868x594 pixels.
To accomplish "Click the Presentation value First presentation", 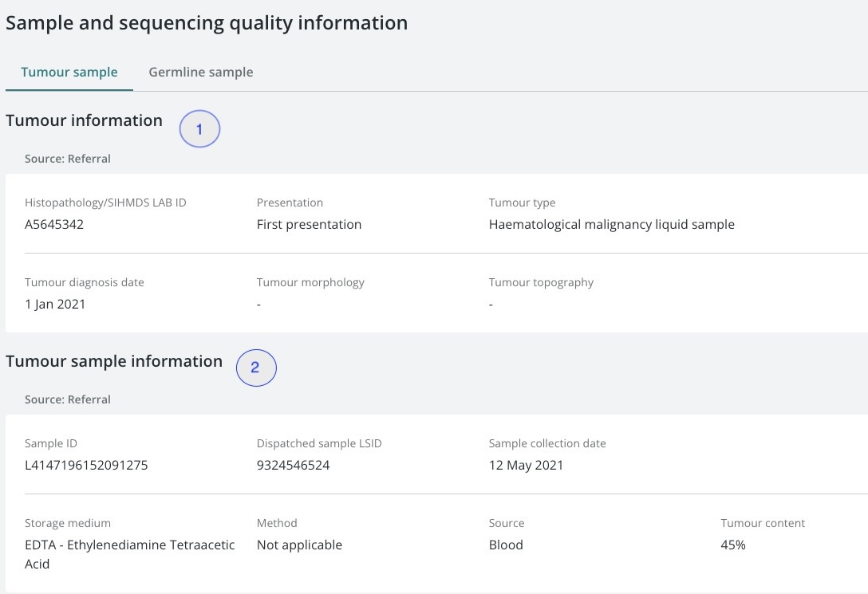I will 309,224.
